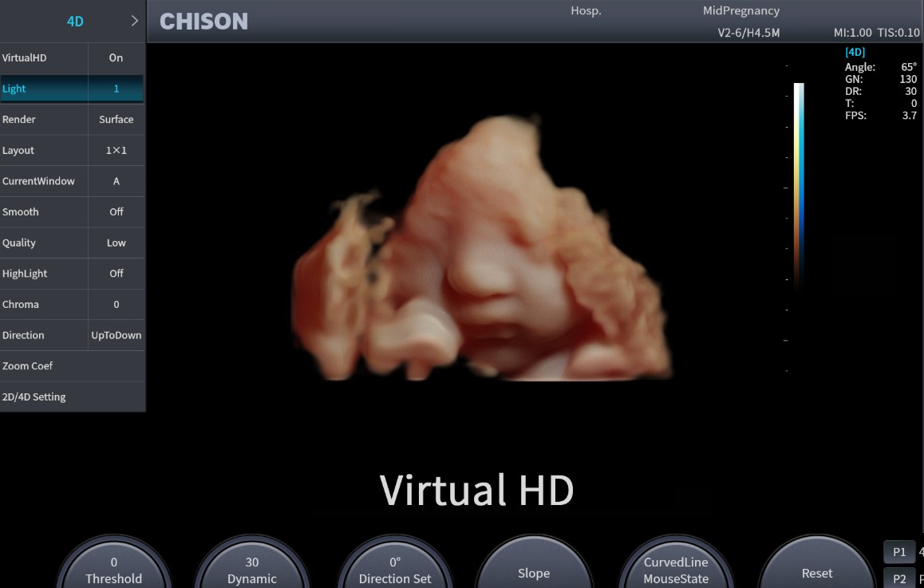This screenshot has height=588, width=924.
Task: Click the [4D] mode indicator
Action: [x=855, y=52]
